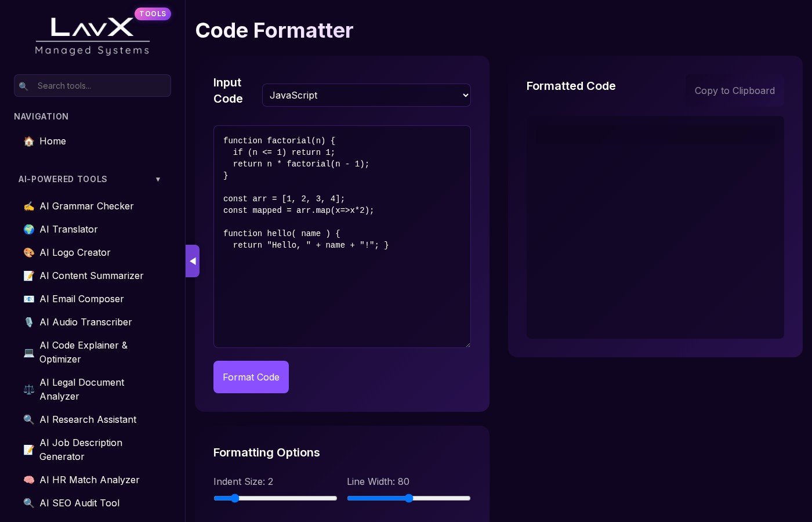Click Copy to Clipboard
812x522 pixels.
coord(734,90)
